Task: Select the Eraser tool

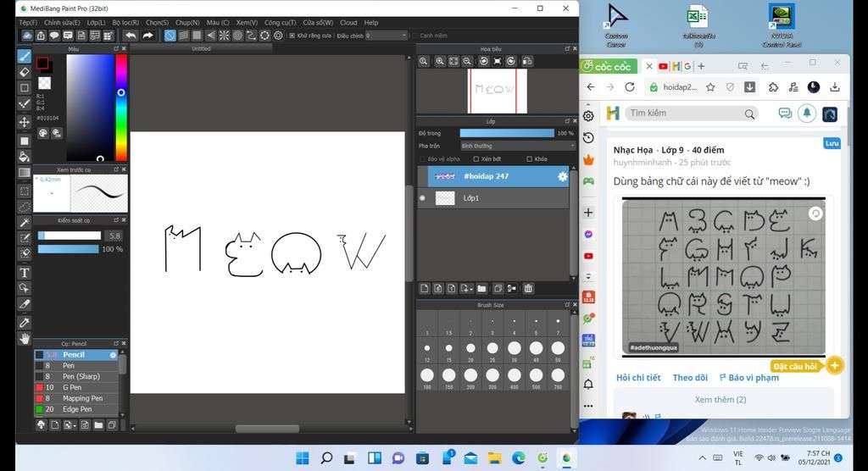Action: tap(25, 72)
